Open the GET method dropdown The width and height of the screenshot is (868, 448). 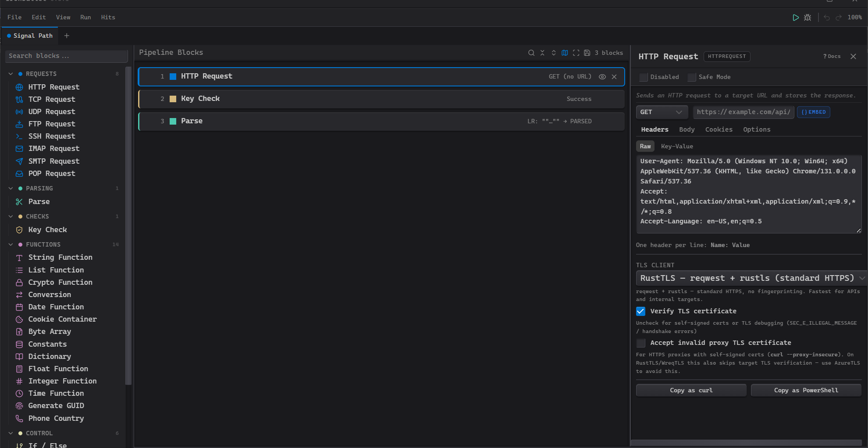pos(662,112)
